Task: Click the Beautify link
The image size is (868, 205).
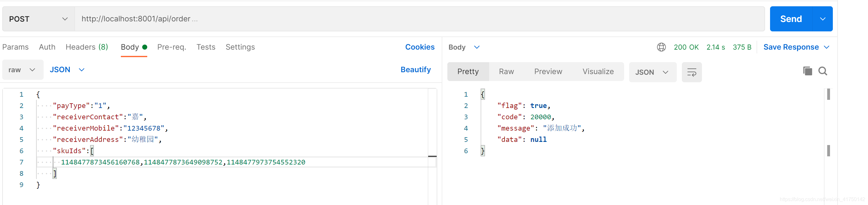Action: click(415, 70)
